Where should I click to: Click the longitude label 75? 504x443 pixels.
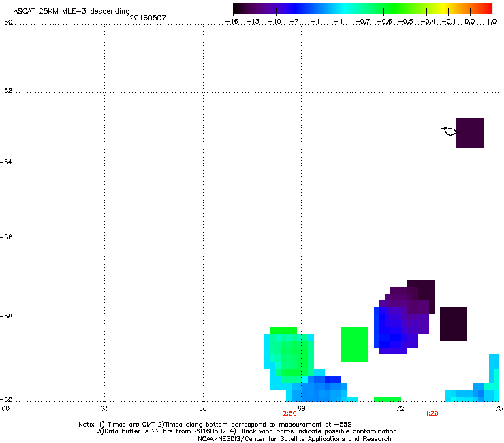pos(499,408)
